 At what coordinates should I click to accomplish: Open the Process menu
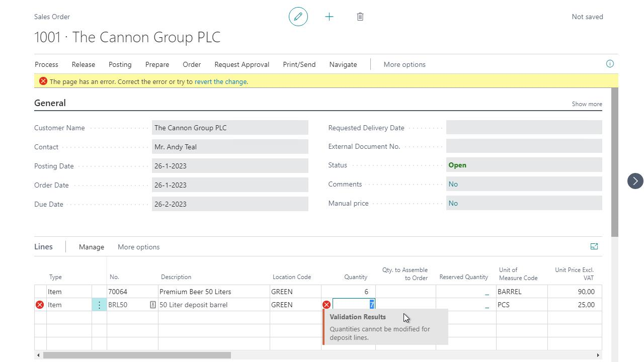click(x=46, y=64)
